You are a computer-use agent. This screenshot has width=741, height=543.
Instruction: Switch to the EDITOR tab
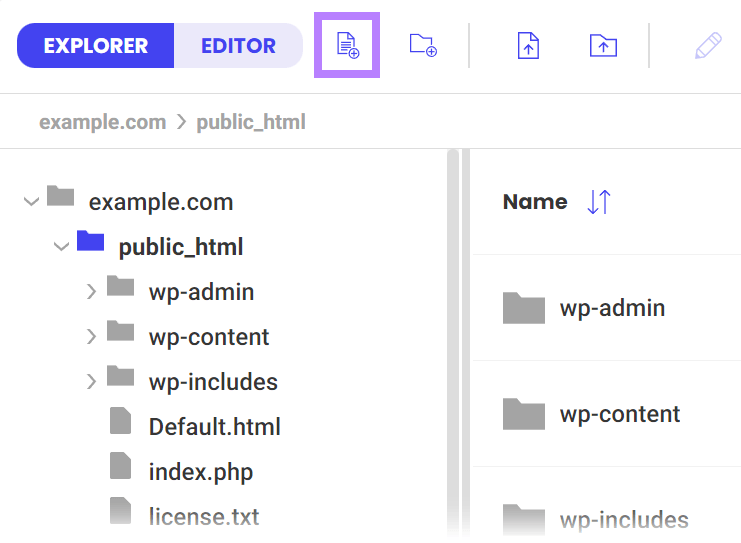pos(238,46)
